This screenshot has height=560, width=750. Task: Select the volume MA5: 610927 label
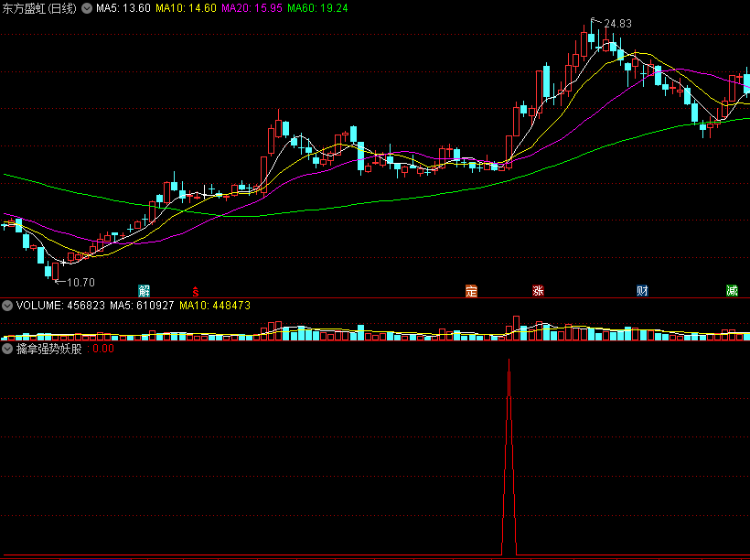pyautogui.click(x=142, y=306)
